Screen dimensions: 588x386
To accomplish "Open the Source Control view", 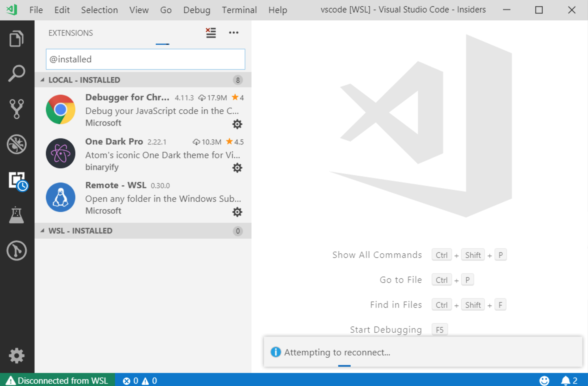I will tap(16, 109).
